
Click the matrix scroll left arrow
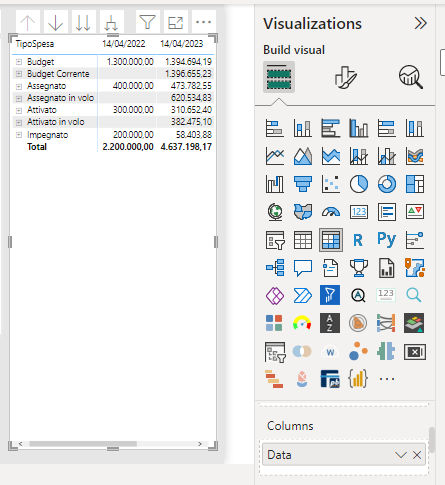[x=21, y=444]
